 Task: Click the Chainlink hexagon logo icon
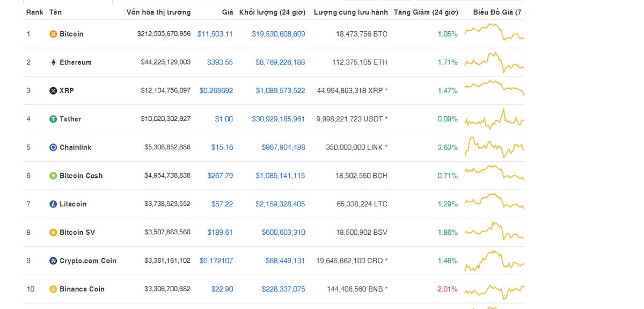[53, 147]
